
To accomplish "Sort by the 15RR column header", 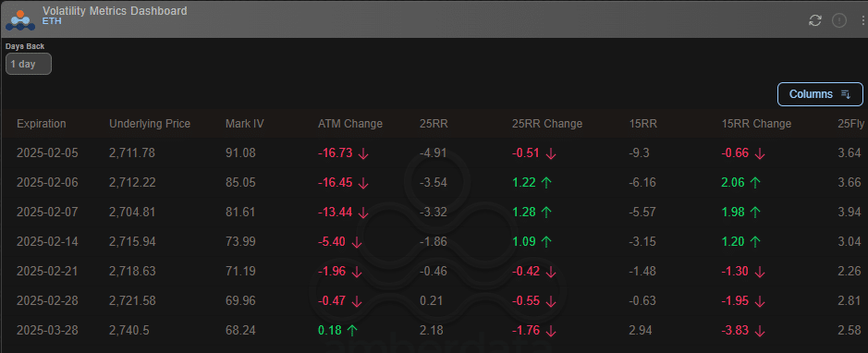I will pos(643,124).
